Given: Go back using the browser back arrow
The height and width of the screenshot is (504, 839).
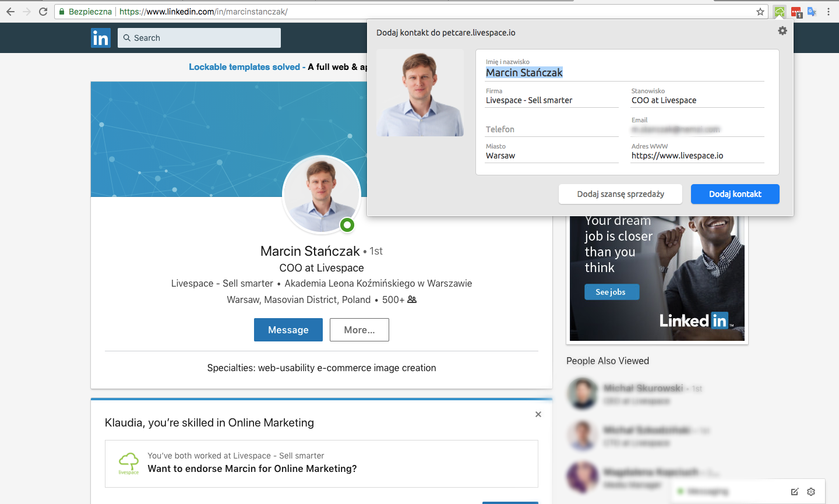Looking at the screenshot, I should (x=10, y=12).
